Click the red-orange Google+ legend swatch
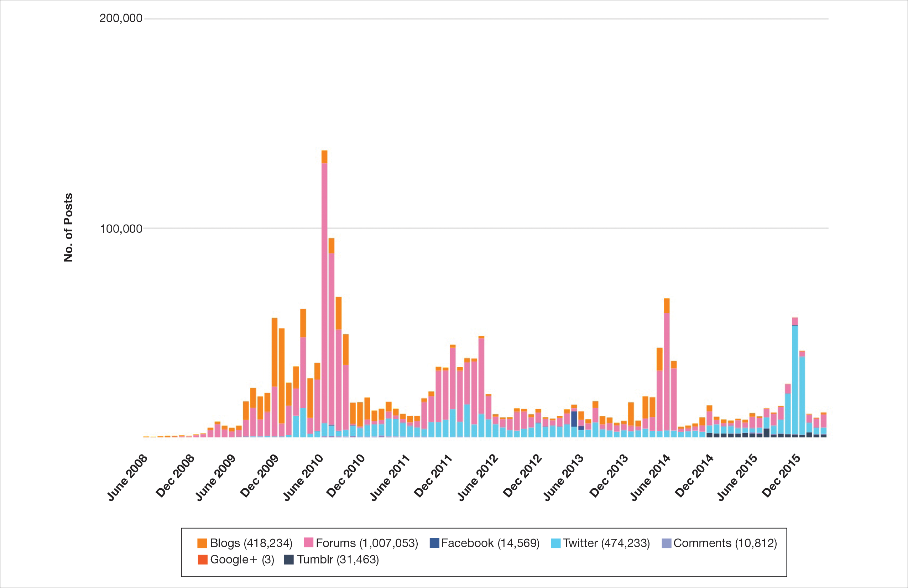 203,560
